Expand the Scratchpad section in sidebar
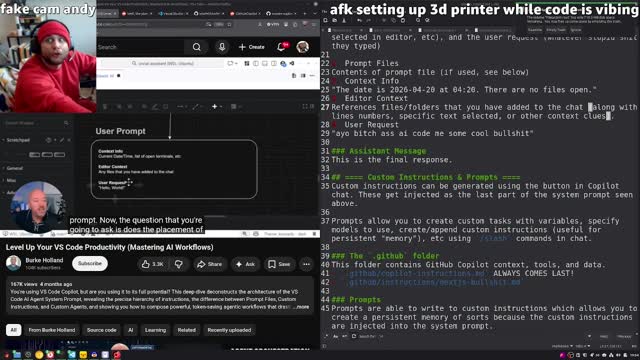640x360 pixels. [x=18, y=140]
